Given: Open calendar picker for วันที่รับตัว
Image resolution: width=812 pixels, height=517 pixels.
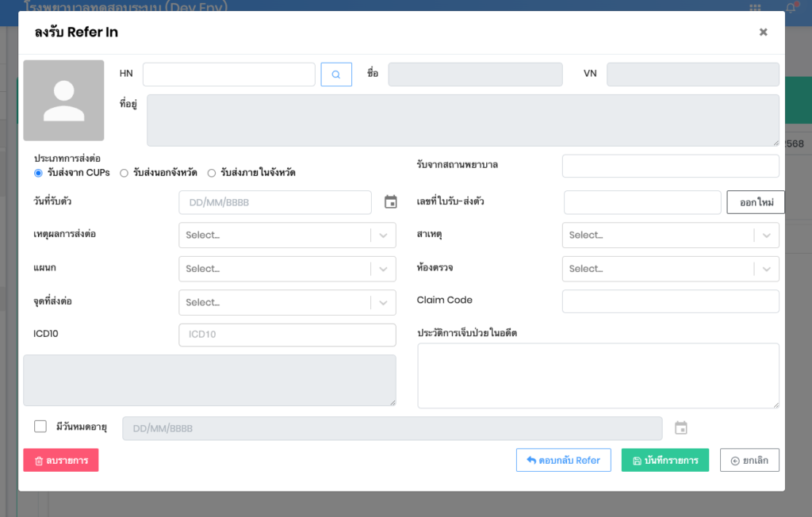Looking at the screenshot, I should pos(390,202).
